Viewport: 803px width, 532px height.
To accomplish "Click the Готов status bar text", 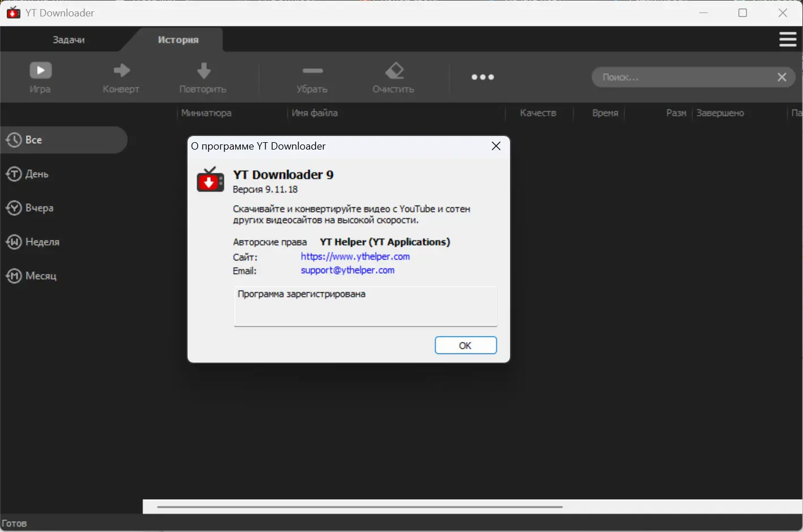I will click(x=14, y=524).
